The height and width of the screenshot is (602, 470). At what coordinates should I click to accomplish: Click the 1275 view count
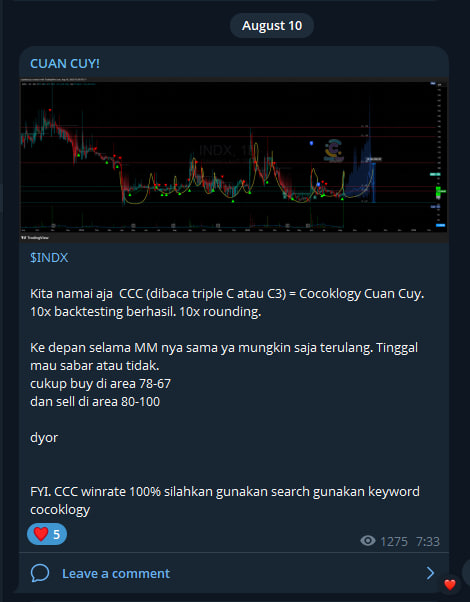click(394, 541)
